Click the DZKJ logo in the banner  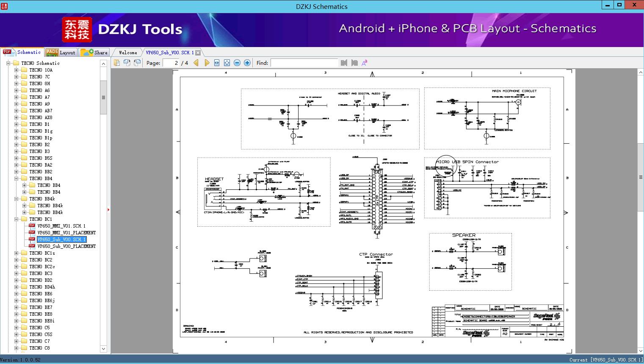[77, 30]
